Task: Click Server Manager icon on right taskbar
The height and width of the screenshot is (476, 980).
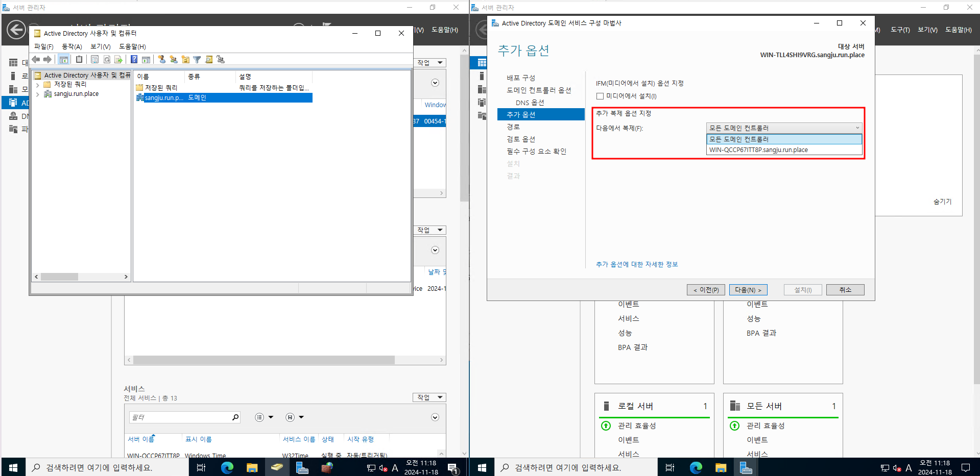Action: click(746, 467)
